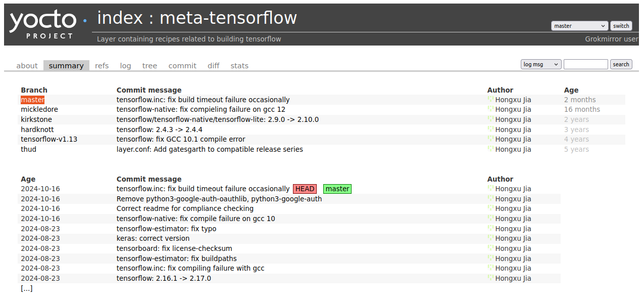Open commit tensorflow: 2.16.1 -> 2.17.0

[x=164, y=278]
